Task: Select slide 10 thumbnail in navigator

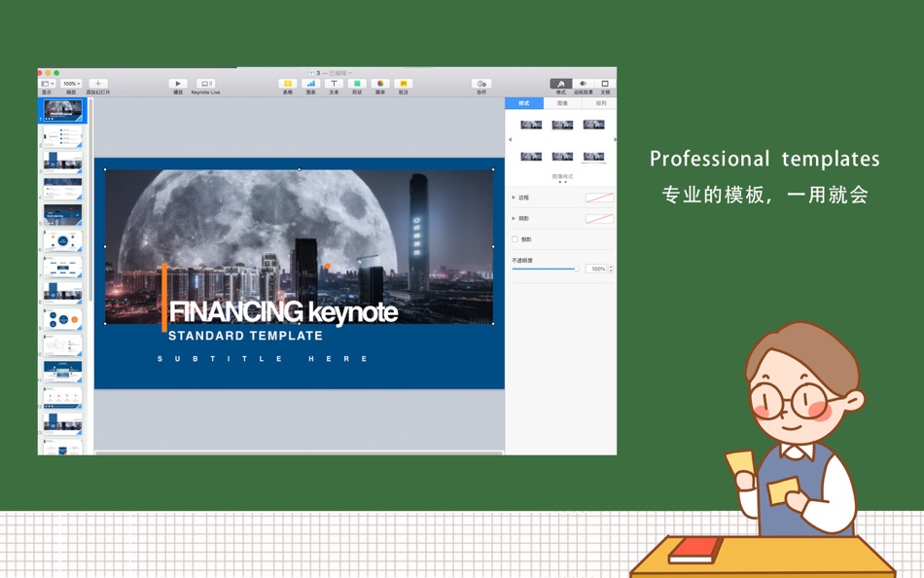Action: coord(62,345)
